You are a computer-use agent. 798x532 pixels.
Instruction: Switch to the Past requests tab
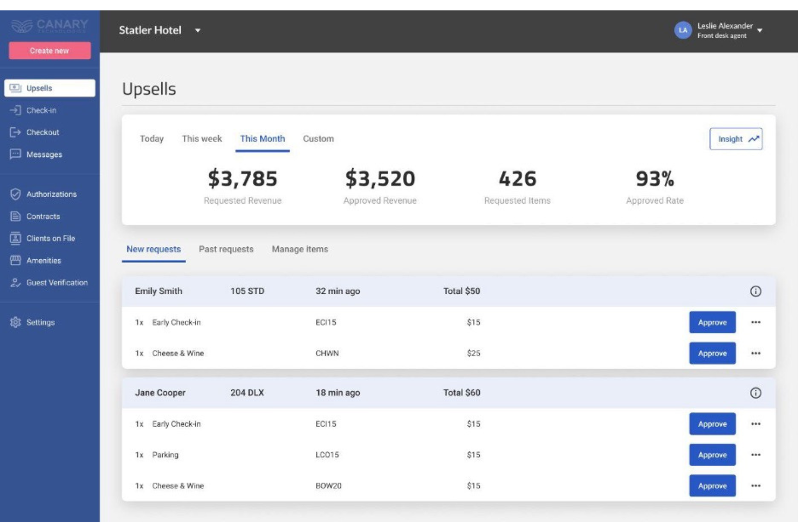(x=226, y=249)
